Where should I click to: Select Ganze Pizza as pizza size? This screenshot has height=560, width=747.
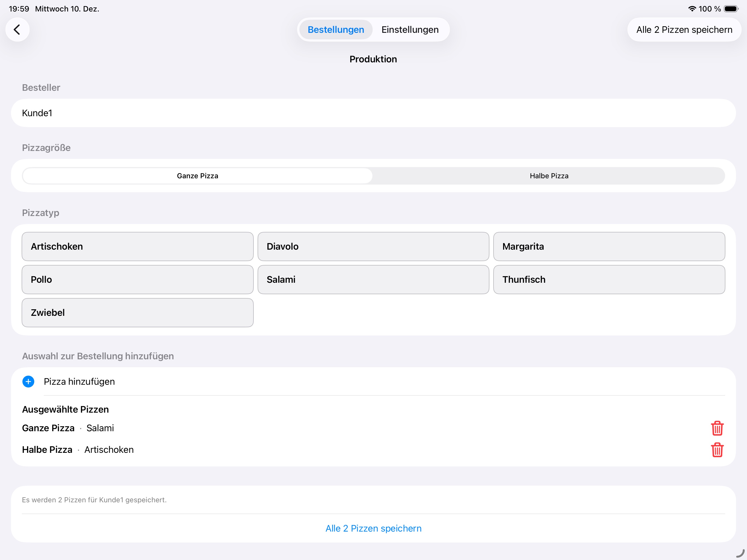pyautogui.click(x=197, y=176)
